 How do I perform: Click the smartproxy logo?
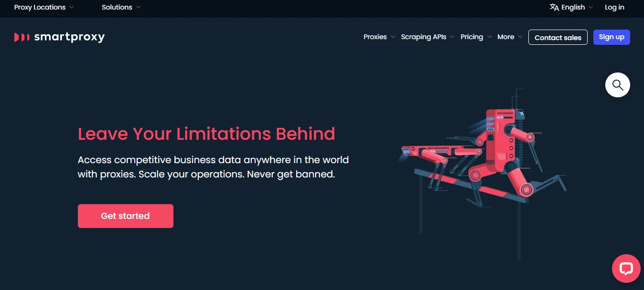(59, 37)
